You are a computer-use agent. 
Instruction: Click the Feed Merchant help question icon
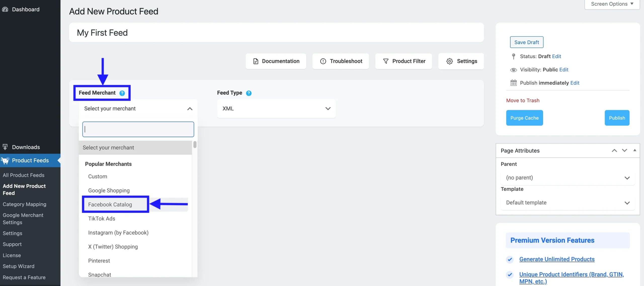pos(122,93)
